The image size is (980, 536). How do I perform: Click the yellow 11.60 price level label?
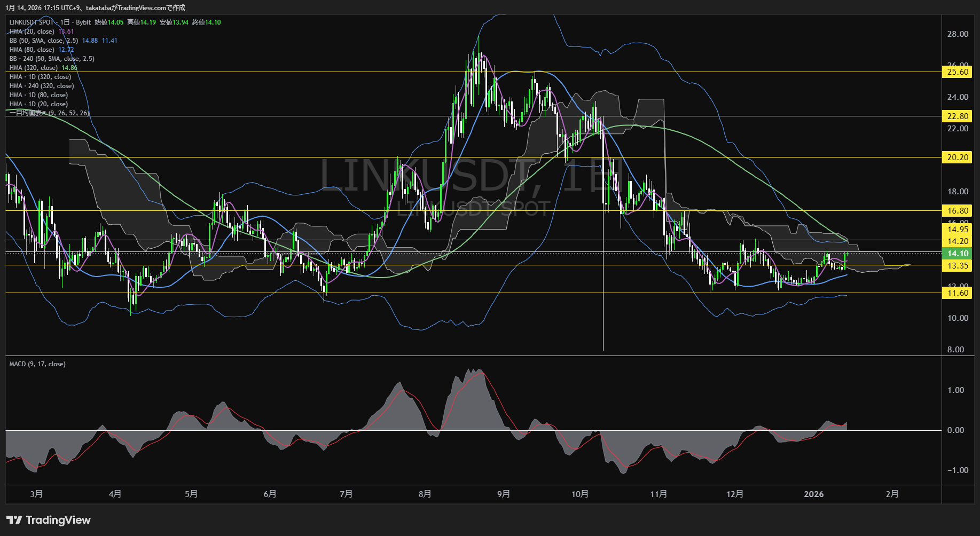click(x=957, y=293)
